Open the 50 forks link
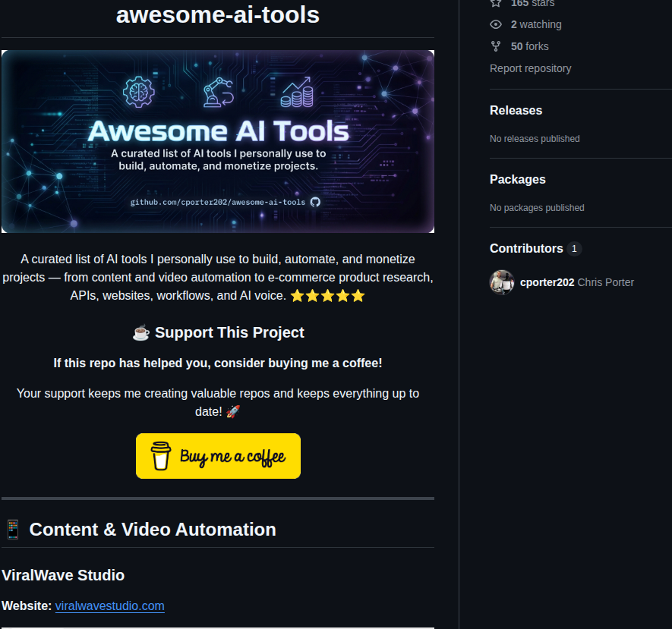The width and height of the screenshot is (672, 629). (x=529, y=46)
